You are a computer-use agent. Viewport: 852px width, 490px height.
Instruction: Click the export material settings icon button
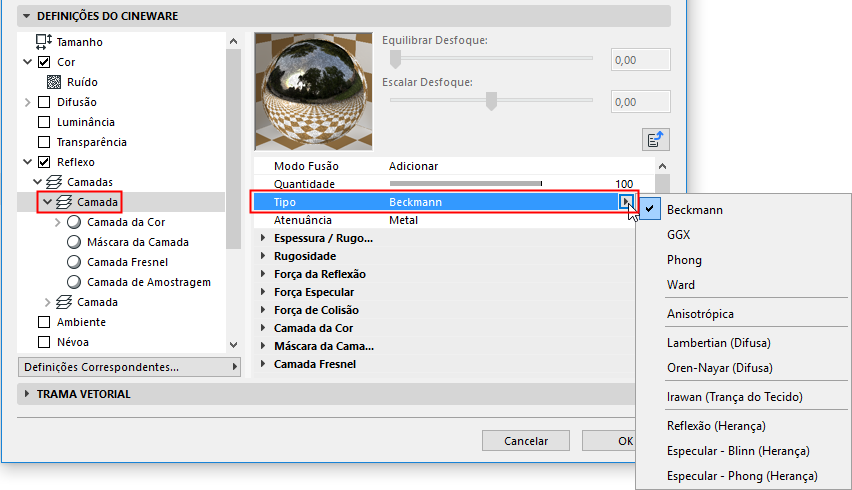pyautogui.click(x=655, y=140)
